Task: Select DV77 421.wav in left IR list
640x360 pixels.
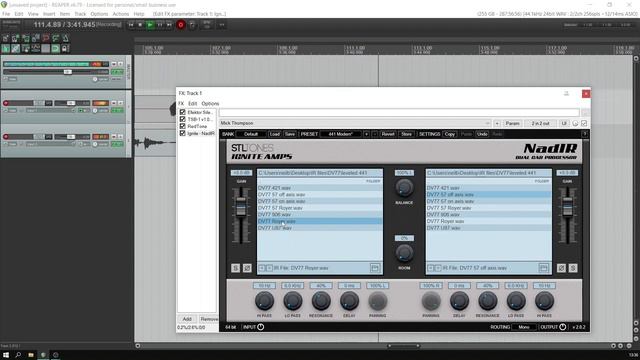Action: (320, 188)
